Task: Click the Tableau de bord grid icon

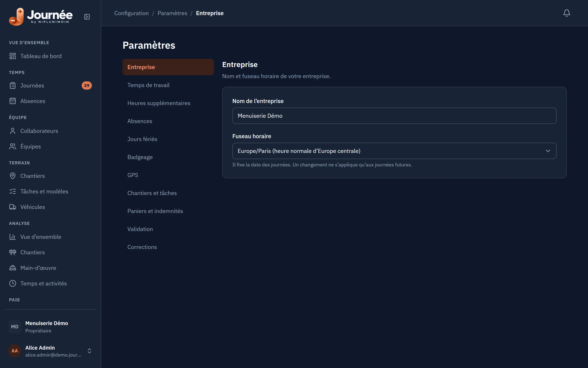Action: (x=13, y=56)
